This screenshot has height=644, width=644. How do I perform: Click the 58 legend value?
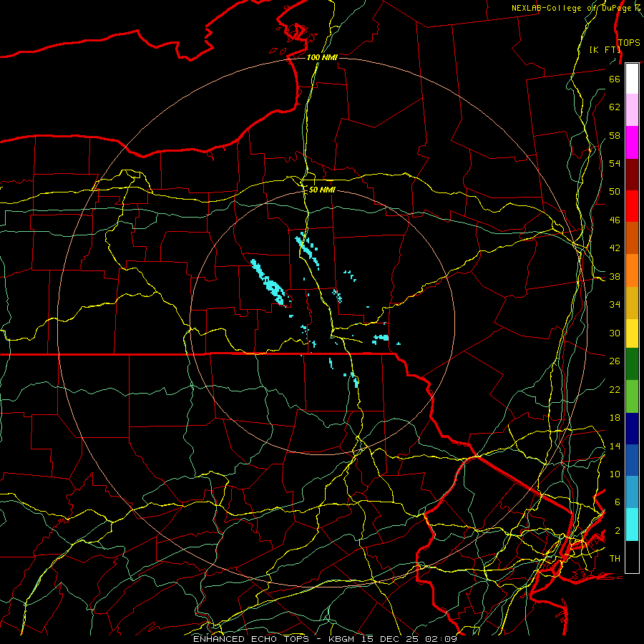coord(615,135)
